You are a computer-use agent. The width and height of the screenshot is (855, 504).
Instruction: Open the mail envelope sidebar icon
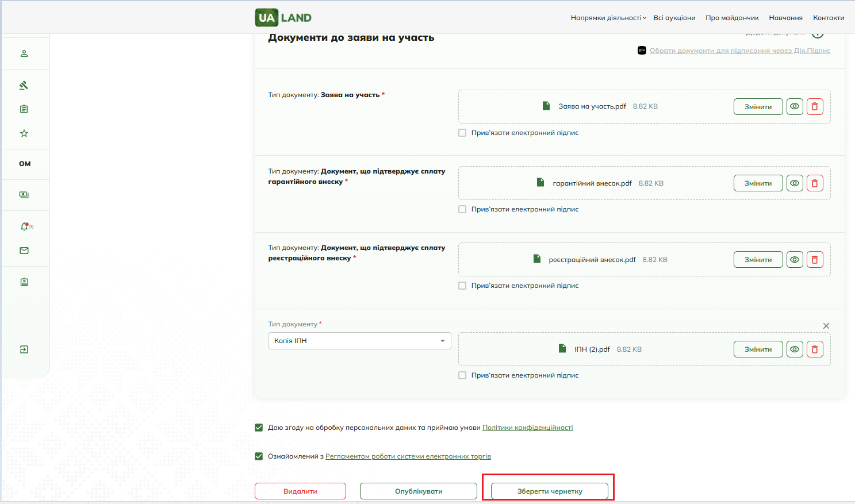coord(24,251)
